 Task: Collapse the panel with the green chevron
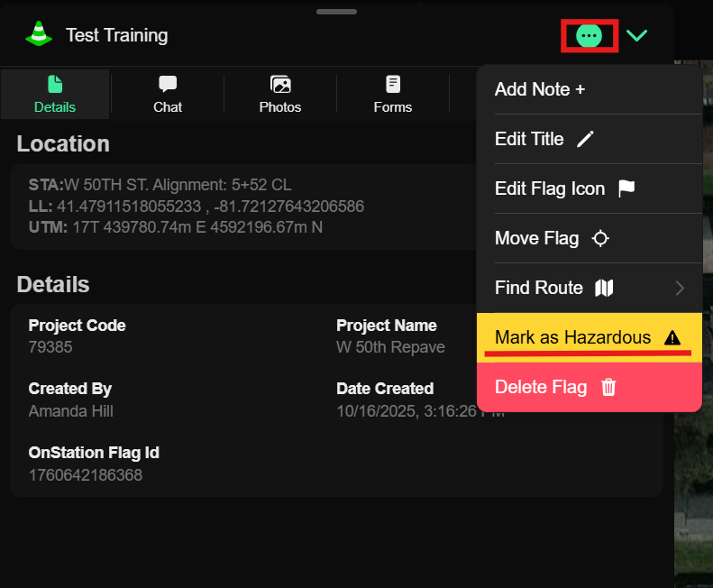point(636,36)
